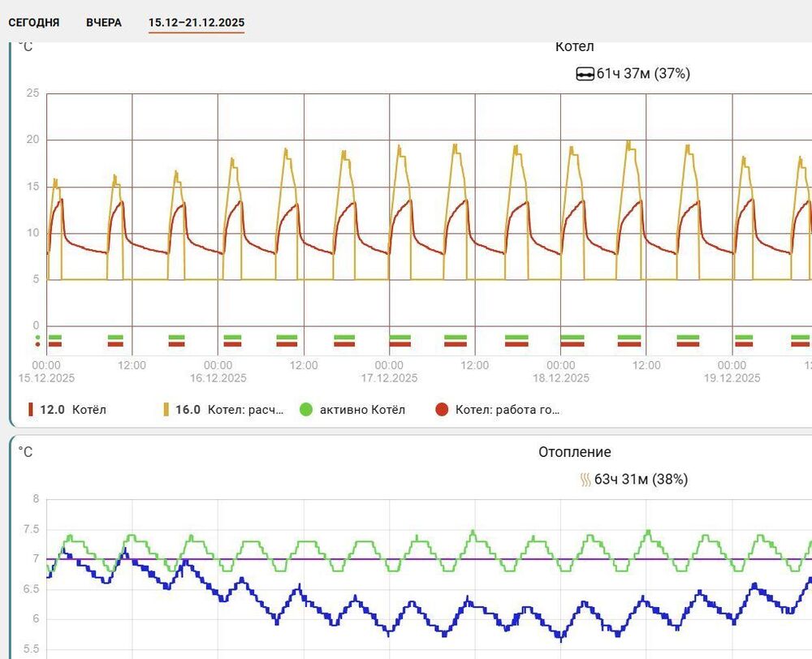This screenshot has height=659, width=812.
Task: Click the 00:00 17.12.2025 time axis marker
Action: [x=389, y=372]
